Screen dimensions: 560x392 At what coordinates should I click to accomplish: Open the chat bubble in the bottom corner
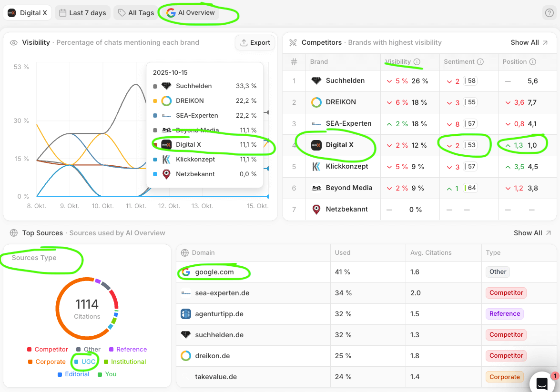coord(542,383)
